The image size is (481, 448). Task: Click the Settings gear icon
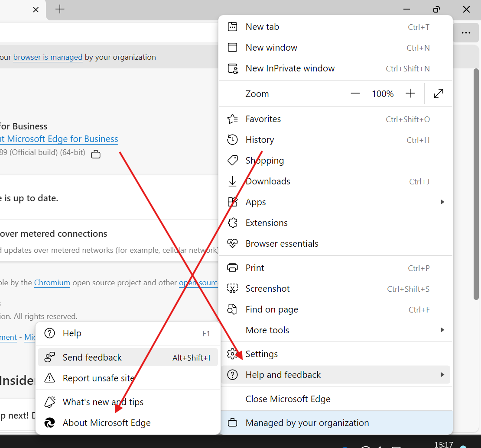(x=232, y=354)
